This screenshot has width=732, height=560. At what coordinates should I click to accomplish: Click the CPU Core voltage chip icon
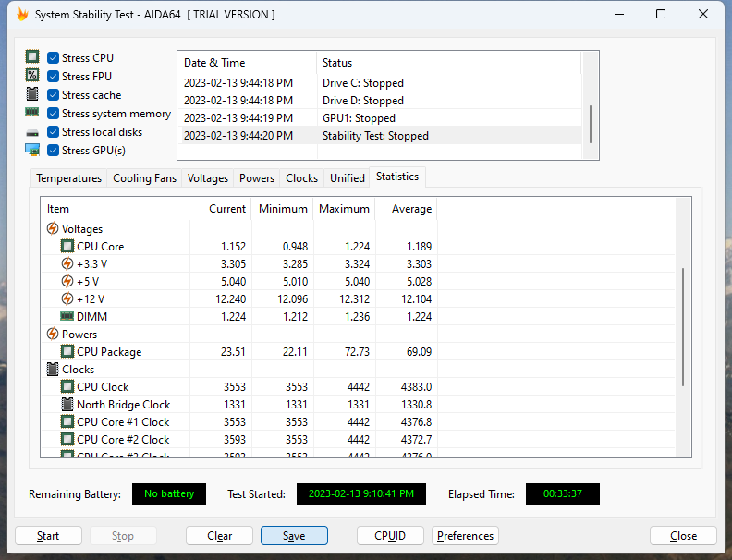67,246
